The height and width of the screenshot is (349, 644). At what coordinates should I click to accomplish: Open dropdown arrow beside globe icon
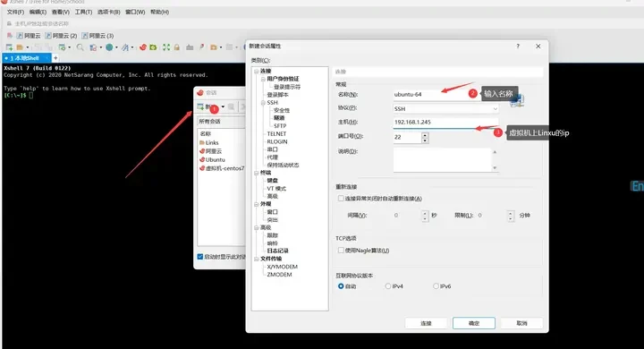coord(116,47)
